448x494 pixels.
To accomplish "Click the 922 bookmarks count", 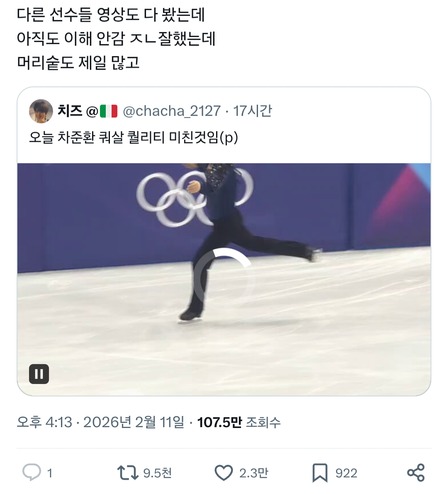I will (x=346, y=473).
